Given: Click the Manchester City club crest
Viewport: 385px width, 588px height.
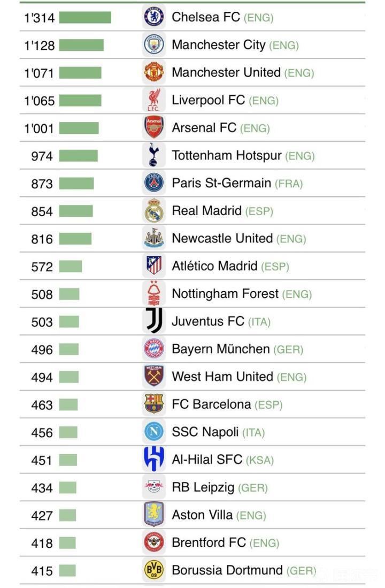Looking at the screenshot, I should click(x=154, y=45).
